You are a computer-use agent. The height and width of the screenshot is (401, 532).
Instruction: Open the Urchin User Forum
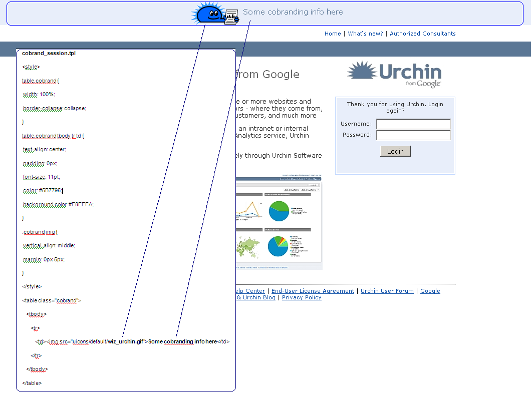(x=387, y=291)
